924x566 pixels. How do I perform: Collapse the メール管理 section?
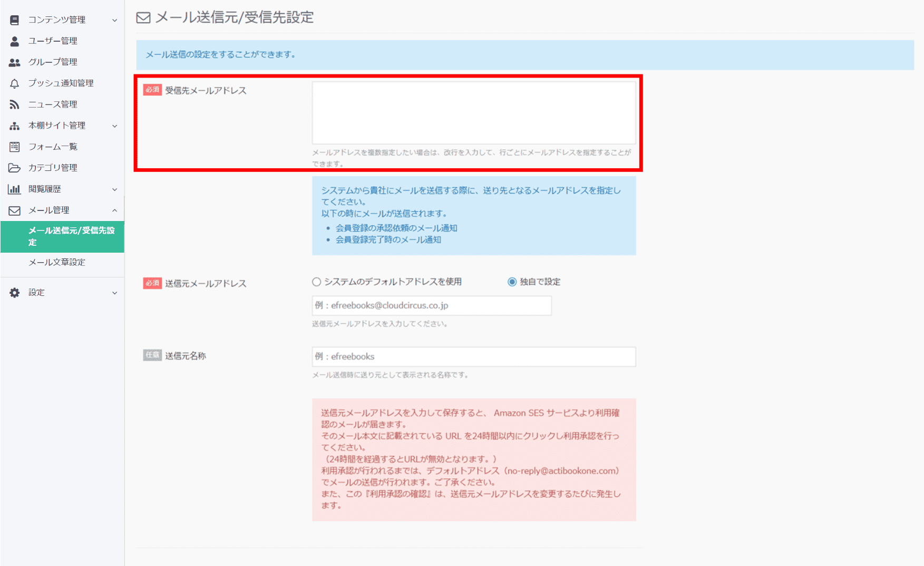(x=115, y=210)
